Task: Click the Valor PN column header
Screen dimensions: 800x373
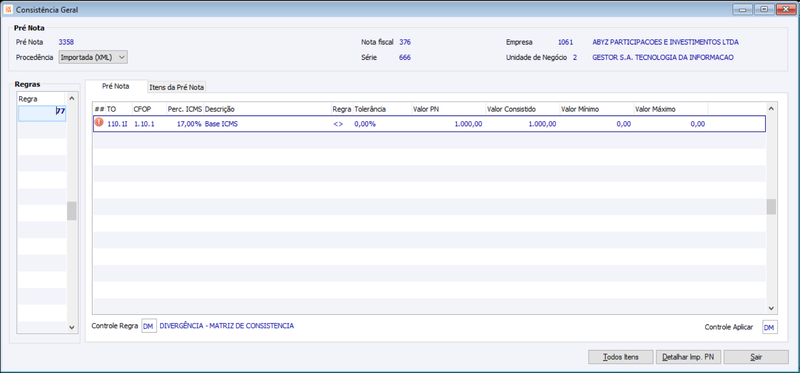Action: tap(448, 109)
